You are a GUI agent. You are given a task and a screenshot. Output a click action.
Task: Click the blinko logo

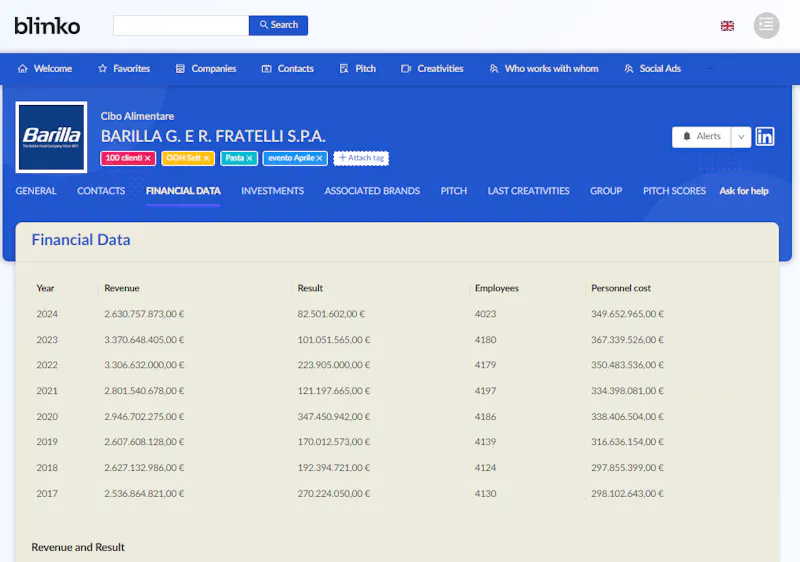click(x=47, y=25)
